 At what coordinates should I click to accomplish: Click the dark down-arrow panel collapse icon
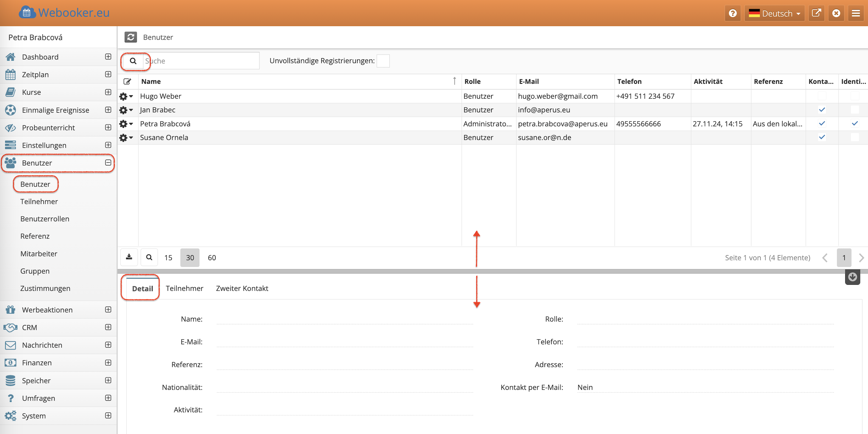coord(852,277)
